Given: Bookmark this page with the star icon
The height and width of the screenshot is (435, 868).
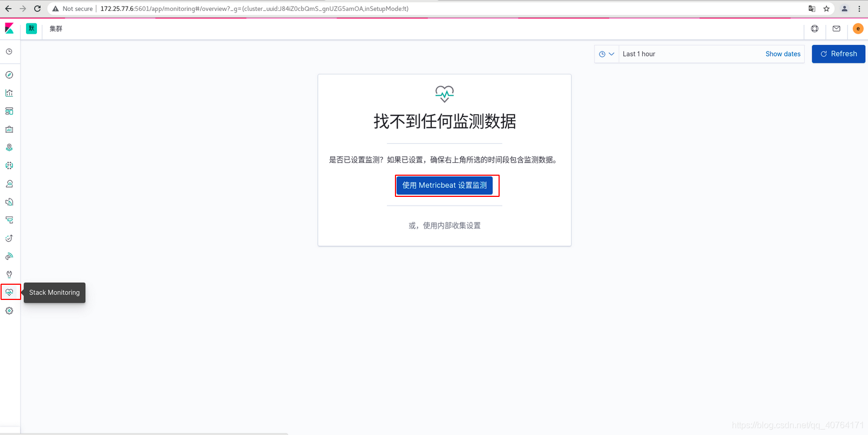Looking at the screenshot, I should pos(826,9).
